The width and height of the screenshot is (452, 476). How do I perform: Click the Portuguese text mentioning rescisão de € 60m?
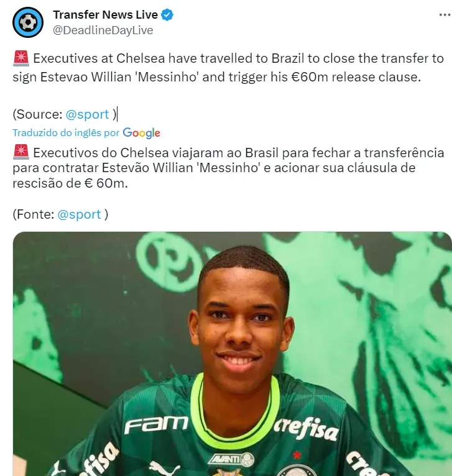228,168
